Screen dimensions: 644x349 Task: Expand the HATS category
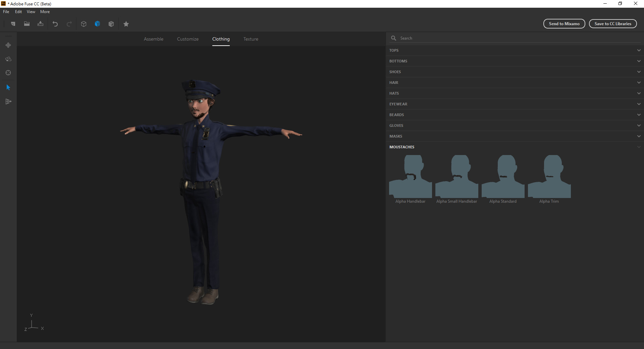pos(515,93)
